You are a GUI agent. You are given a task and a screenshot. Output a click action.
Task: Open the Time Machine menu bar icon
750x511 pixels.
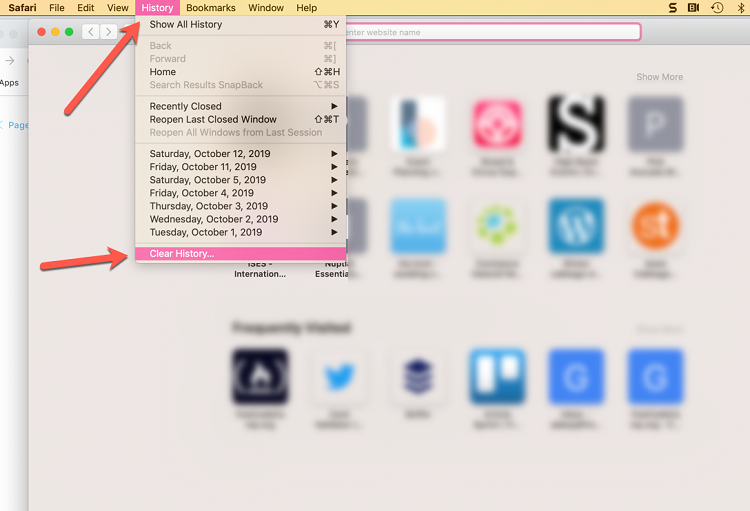[x=717, y=8]
